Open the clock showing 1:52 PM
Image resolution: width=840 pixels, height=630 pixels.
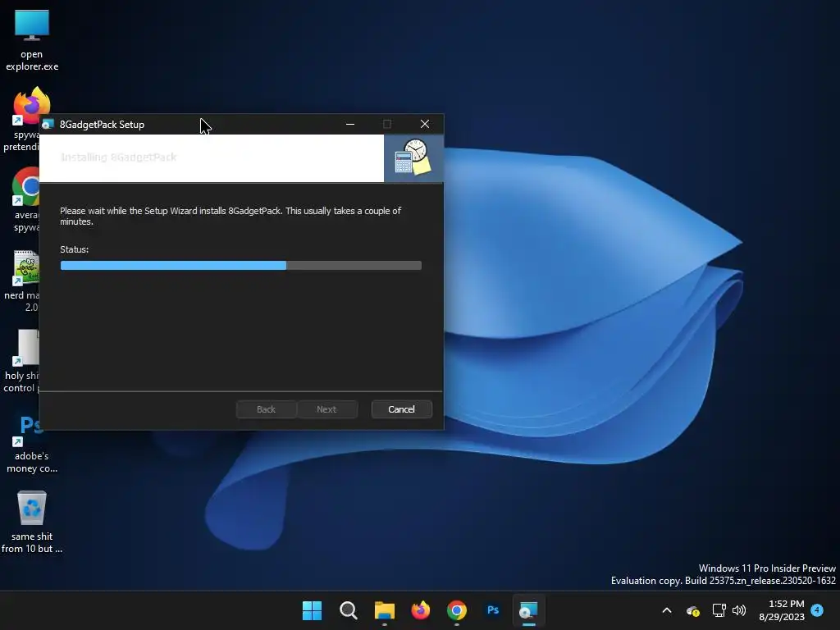pos(782,610)
